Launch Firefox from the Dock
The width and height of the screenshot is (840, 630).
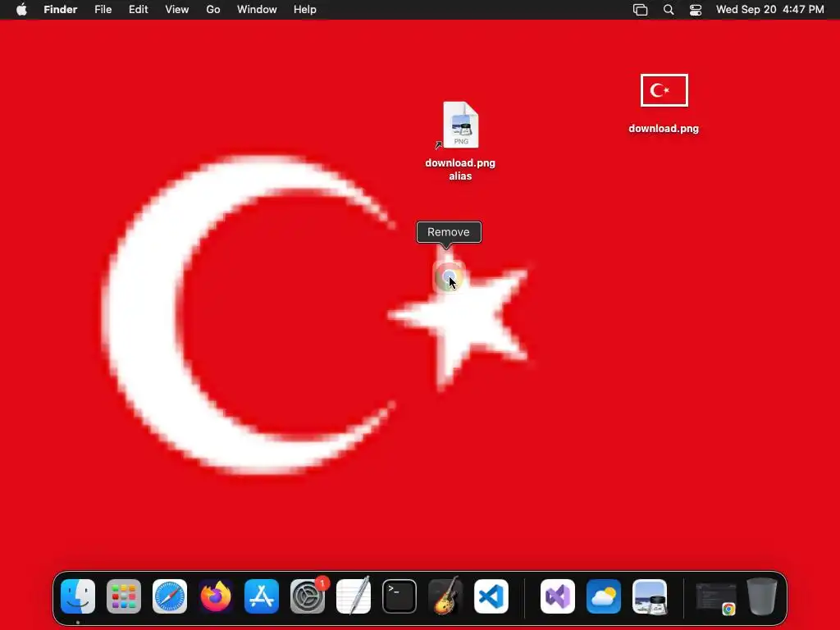216,596
